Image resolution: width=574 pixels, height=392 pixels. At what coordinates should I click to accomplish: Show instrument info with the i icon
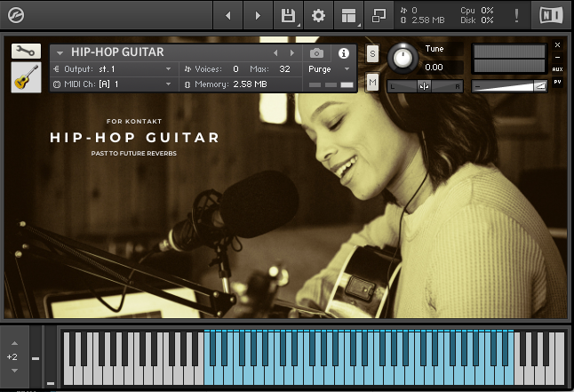[344, 52]
